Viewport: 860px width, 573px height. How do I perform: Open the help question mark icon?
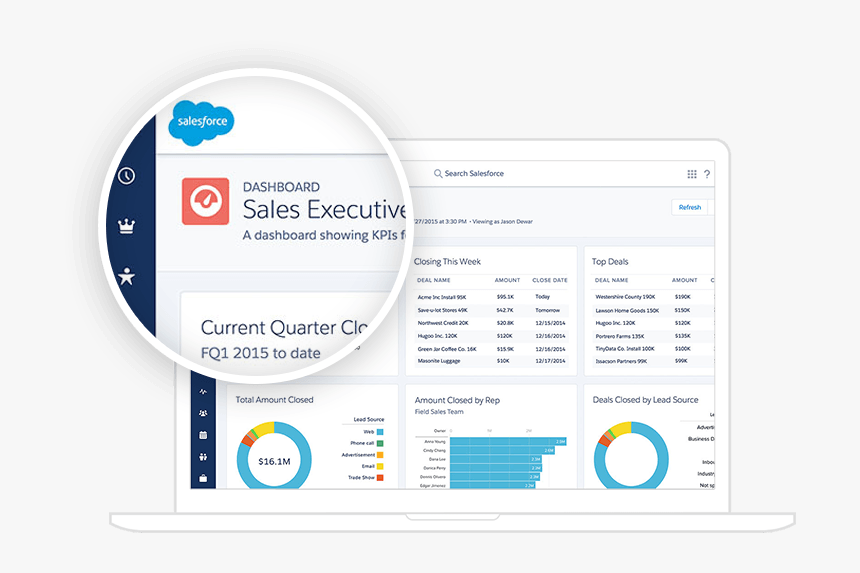(x=707, y=174)
